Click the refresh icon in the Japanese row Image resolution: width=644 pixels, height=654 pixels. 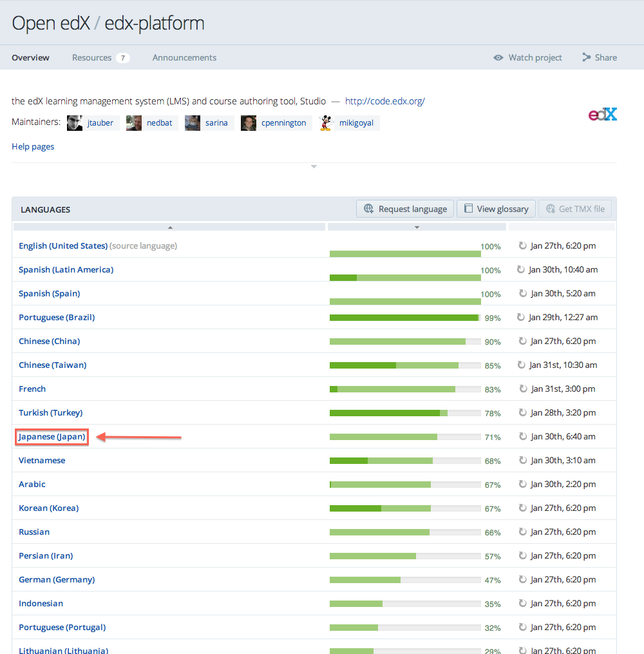(x=523, y=437)
